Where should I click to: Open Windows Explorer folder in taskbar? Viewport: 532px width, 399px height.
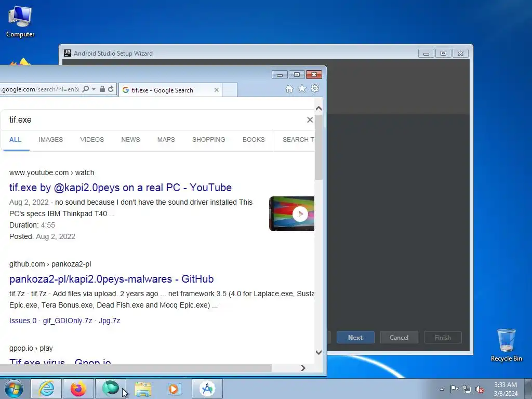pyautogui.click(x=143, y=389)
